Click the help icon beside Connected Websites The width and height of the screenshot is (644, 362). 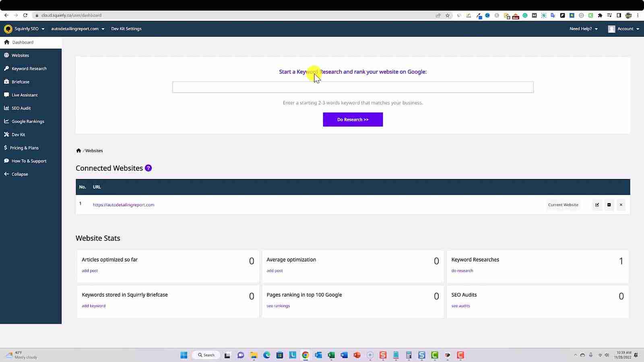148,168
